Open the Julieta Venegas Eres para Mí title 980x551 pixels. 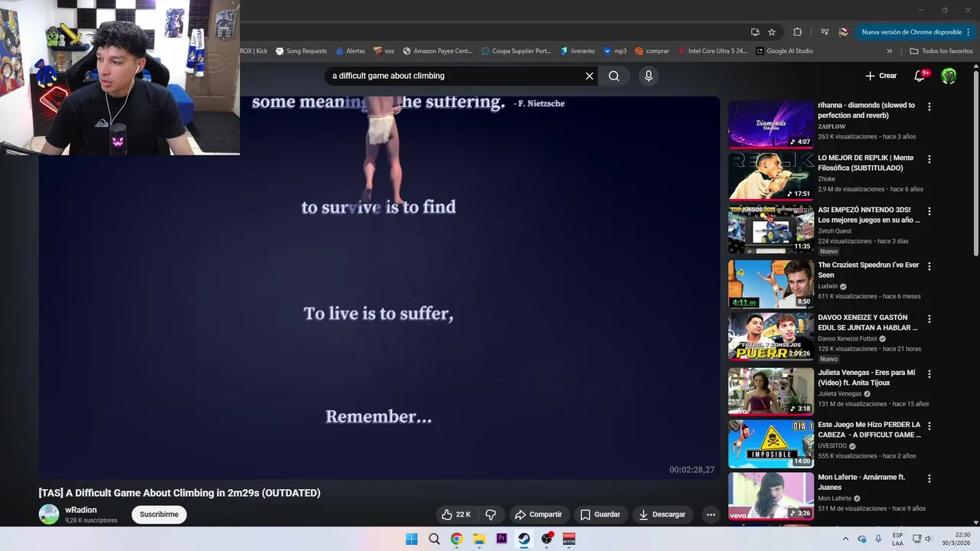click(866, 377)
